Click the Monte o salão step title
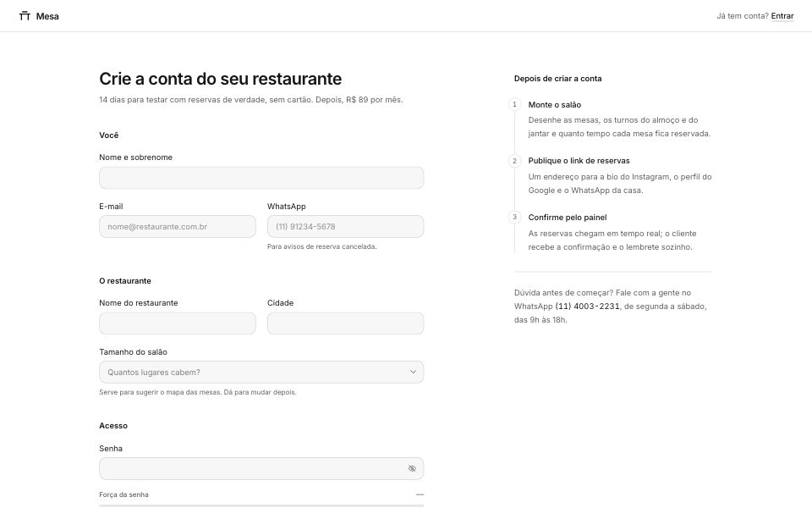The image size is (812, 508). click(555, 105)
